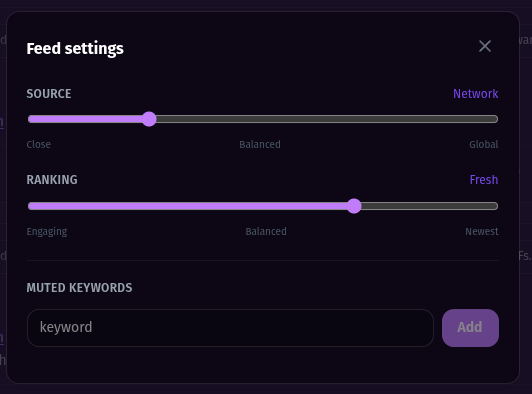Image resolution: width=532 pixels, height=394 pixels.
Task: Select the Balanced label under the Ranking slider
Action: [266, 231]
